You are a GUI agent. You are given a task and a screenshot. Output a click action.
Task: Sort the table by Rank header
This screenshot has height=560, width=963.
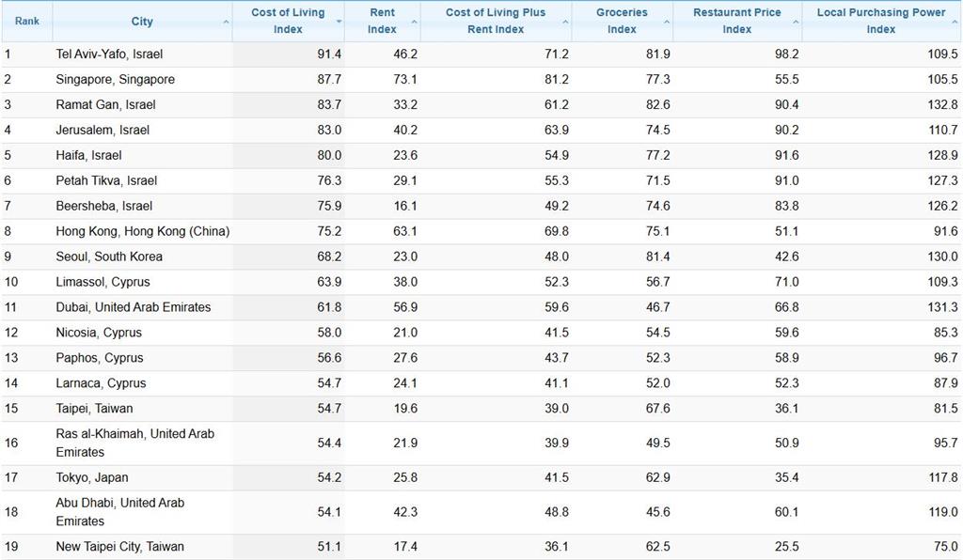(26, 21)
